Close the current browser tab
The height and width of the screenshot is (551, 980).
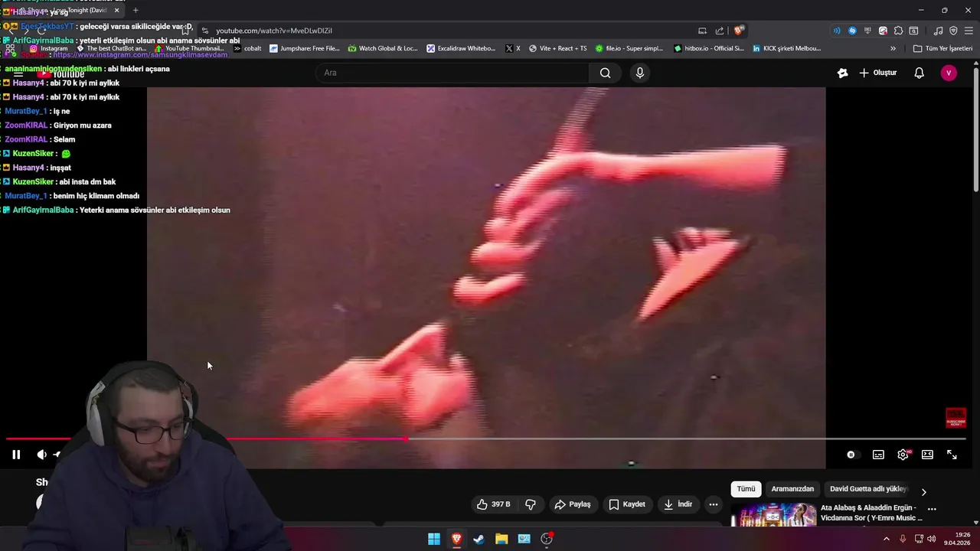[x=117, y=10]
